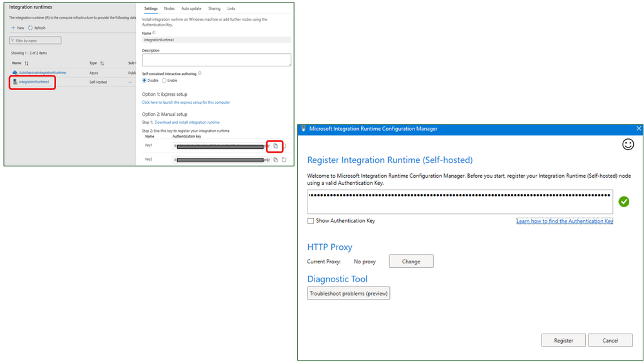Open the Links tab
This screenshot has width=644, height=362.
231,8
